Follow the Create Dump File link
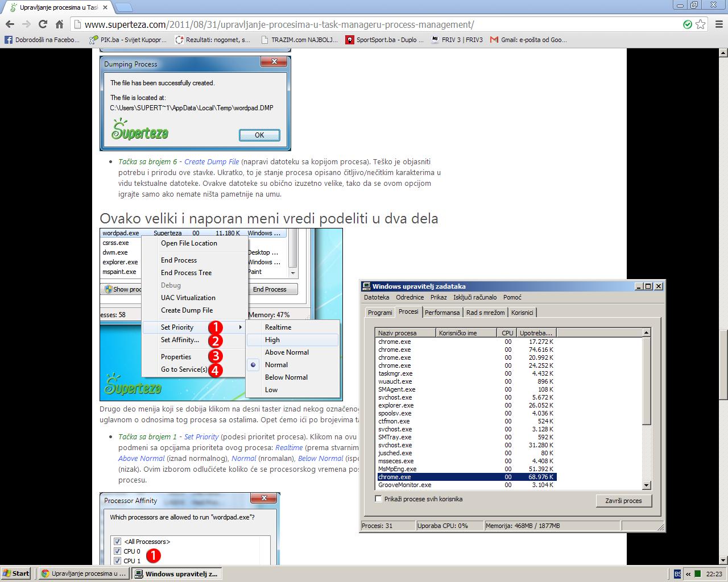The width and height of the screenshot is (728, 582). pos(212,162)
